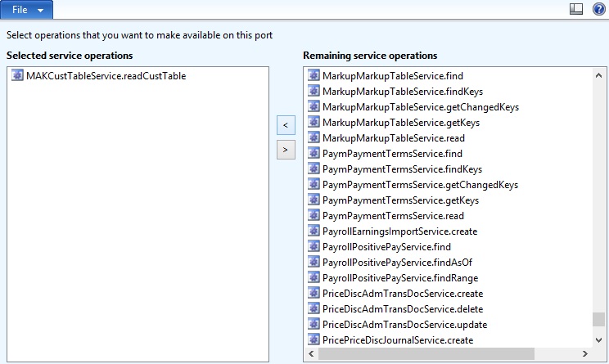Click the view layout icon beside Help

pyautogui.click(x=576, y=9)
